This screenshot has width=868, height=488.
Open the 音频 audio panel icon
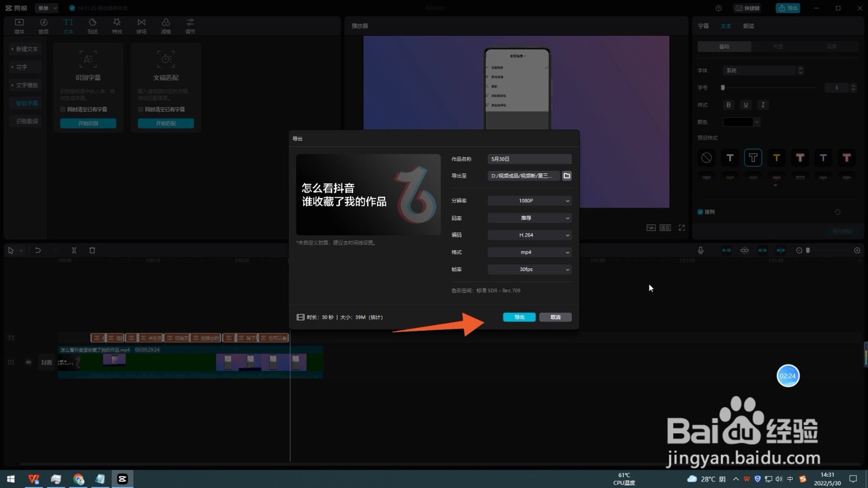[44, 25]
